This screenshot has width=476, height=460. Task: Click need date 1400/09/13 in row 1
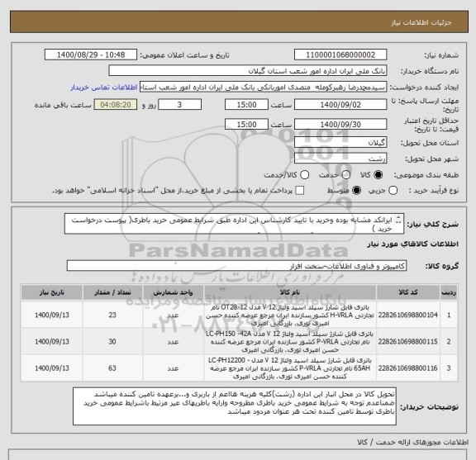tap(52, 315)
